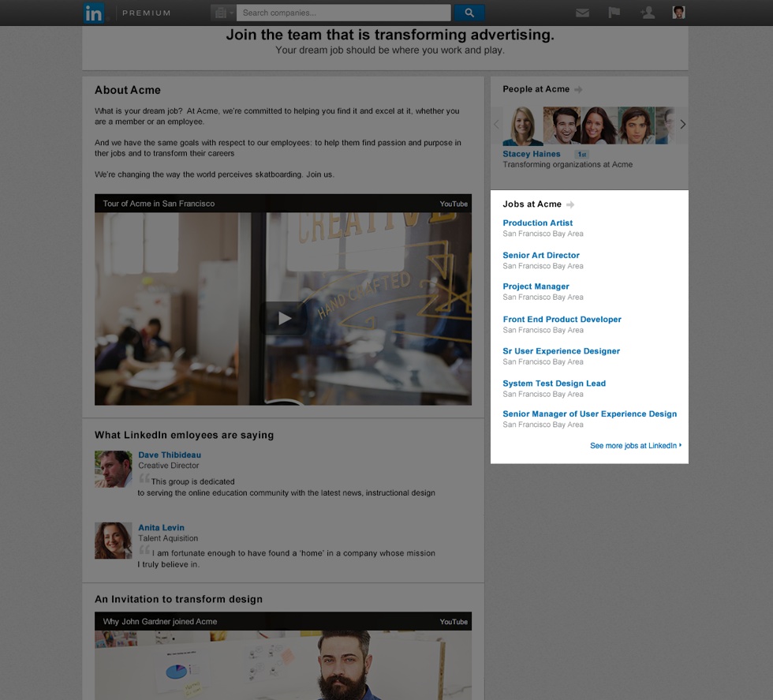Open the Senior Art Director job

coord(541,255)
